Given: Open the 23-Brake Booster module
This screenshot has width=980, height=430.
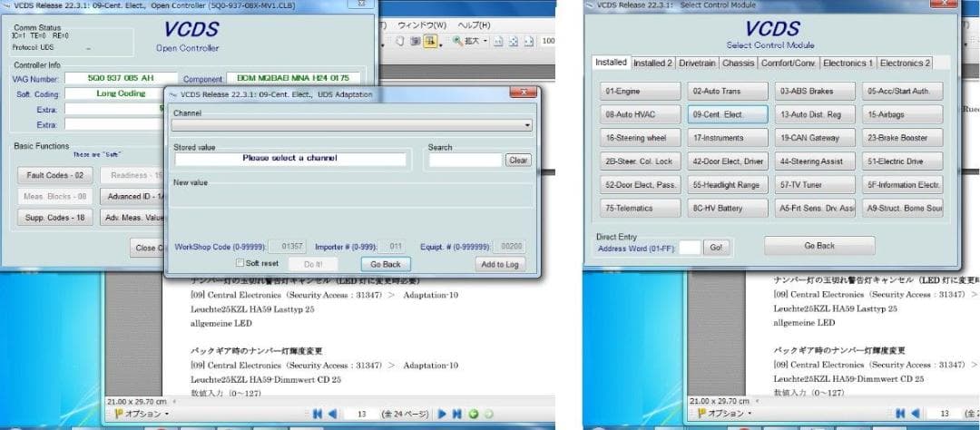Looking at the screenshot, I should coord(903,138).
